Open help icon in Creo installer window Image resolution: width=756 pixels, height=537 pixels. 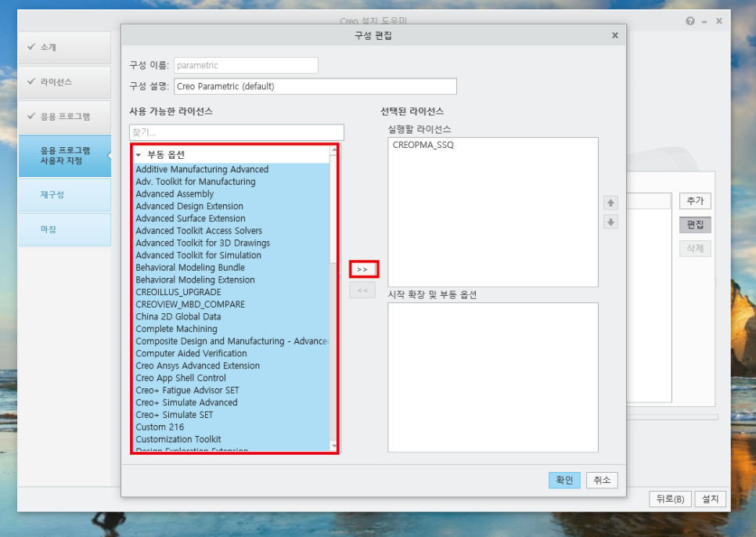(690, 21)
